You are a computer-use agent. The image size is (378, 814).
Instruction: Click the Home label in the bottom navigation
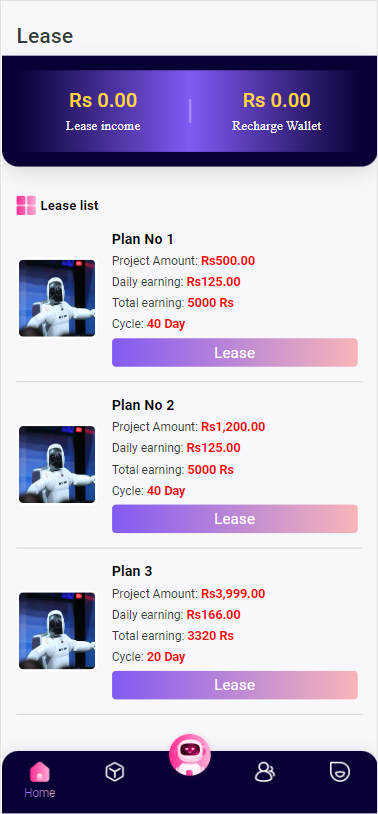pos(39,793)
